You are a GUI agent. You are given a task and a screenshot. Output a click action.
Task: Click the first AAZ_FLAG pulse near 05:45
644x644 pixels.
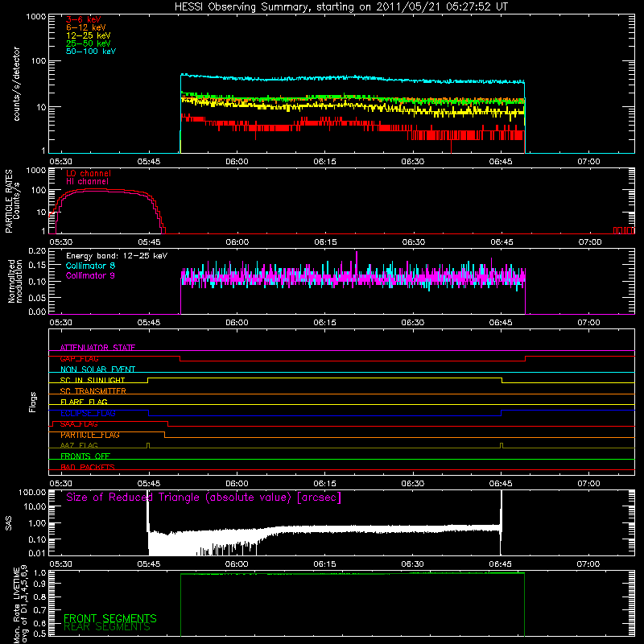[x=148, y=445]
